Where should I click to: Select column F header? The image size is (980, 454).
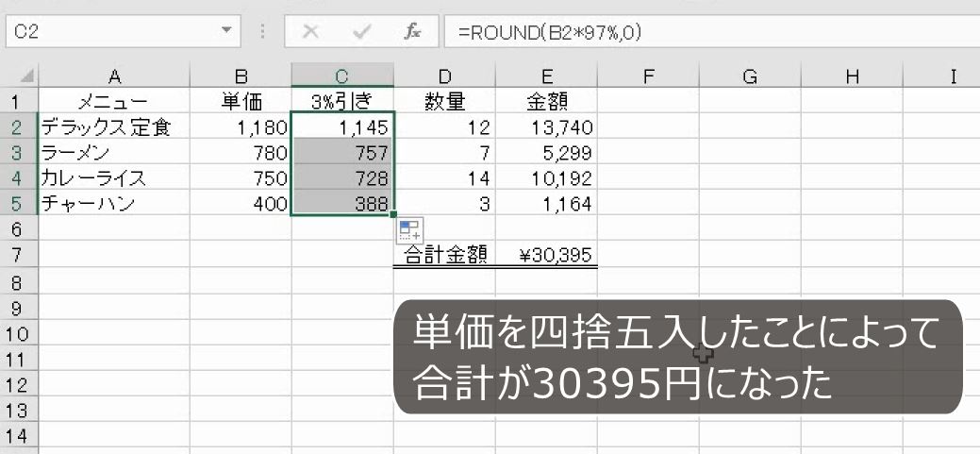click(648, 76)
